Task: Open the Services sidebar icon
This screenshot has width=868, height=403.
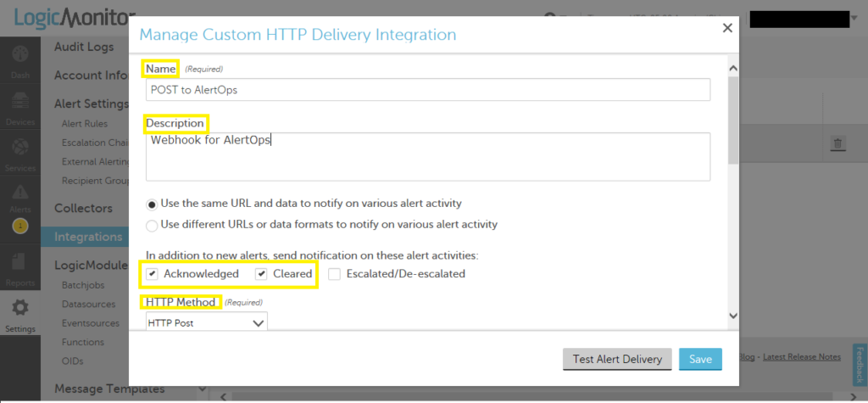Action: tap(20, 153)
